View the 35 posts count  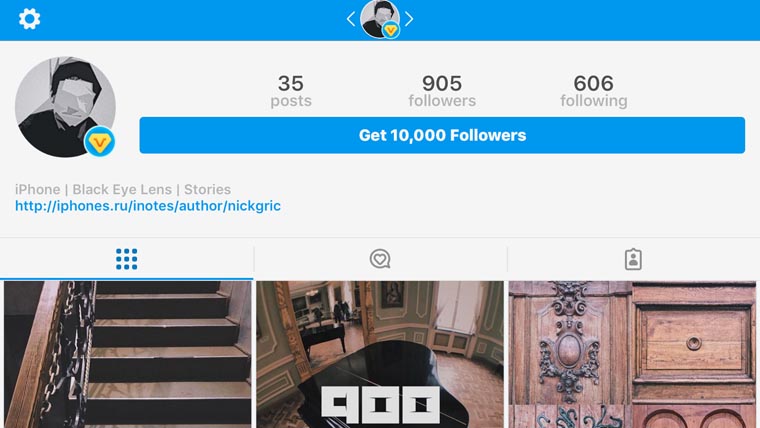(291, 90)
